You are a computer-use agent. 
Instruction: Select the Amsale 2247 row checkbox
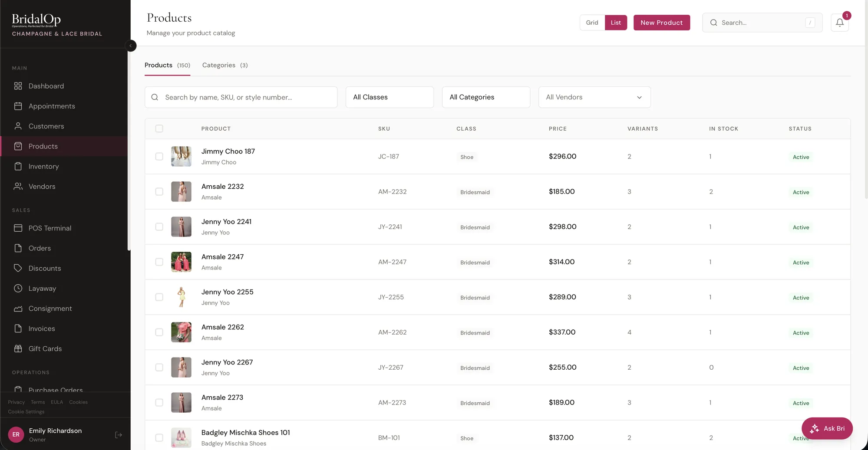coord(159,262)
